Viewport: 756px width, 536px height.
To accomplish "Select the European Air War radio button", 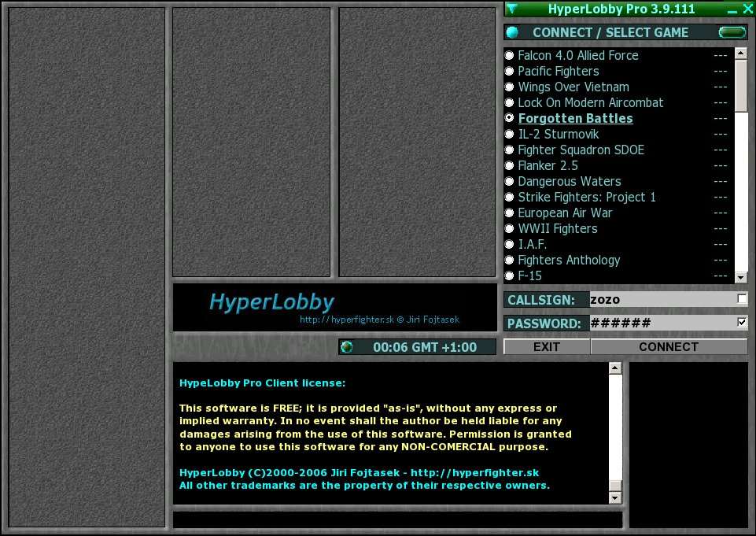I will point(509,213).
